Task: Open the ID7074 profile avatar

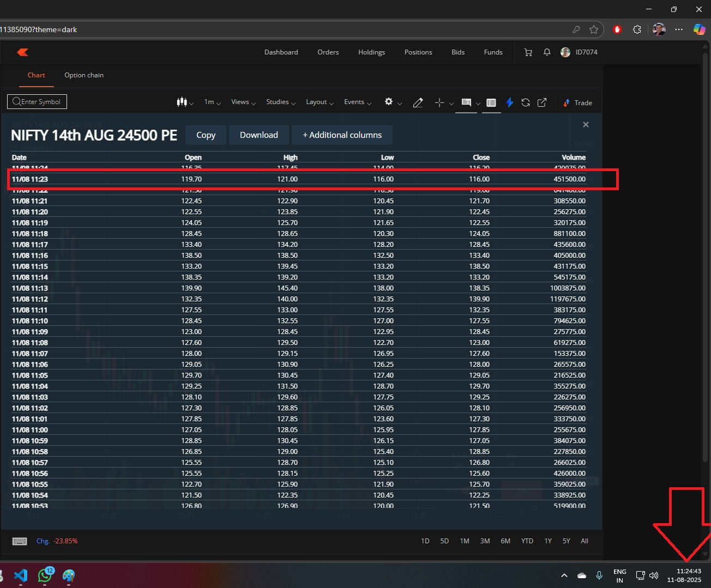Action: point(565,52)
